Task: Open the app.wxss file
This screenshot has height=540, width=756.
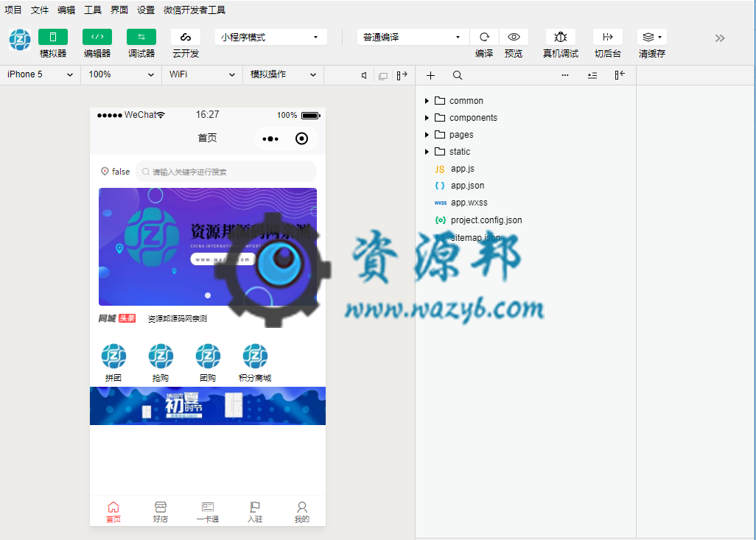Action: [461, 203]
